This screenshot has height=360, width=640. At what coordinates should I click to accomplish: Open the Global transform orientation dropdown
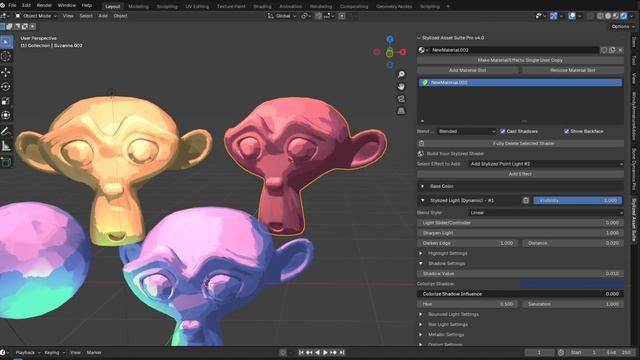pos(282,16)
